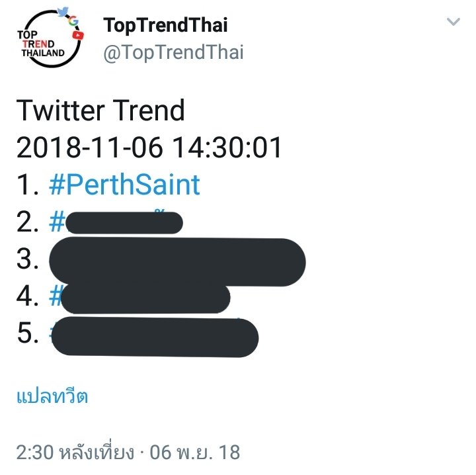Visit the @TopTrendThai handle link
This screenshot has width=476, height=475.
coord(173,52)
